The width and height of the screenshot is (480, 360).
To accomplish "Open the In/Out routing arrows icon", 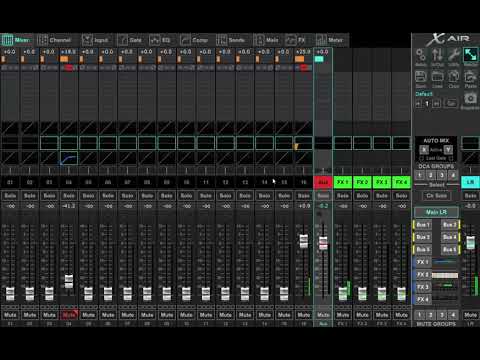I will click(x=437, y=57).
